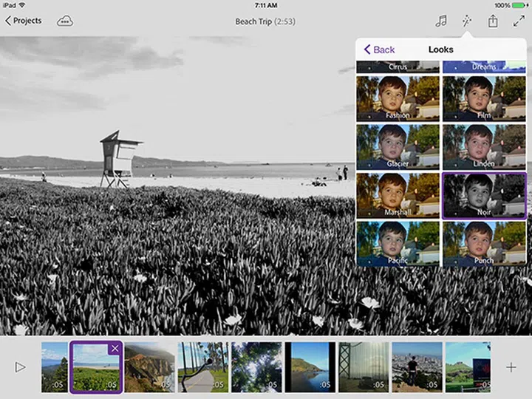Select the Noir look
The width and height of the screenshot is (532, 399).
[x=484, y=194]
